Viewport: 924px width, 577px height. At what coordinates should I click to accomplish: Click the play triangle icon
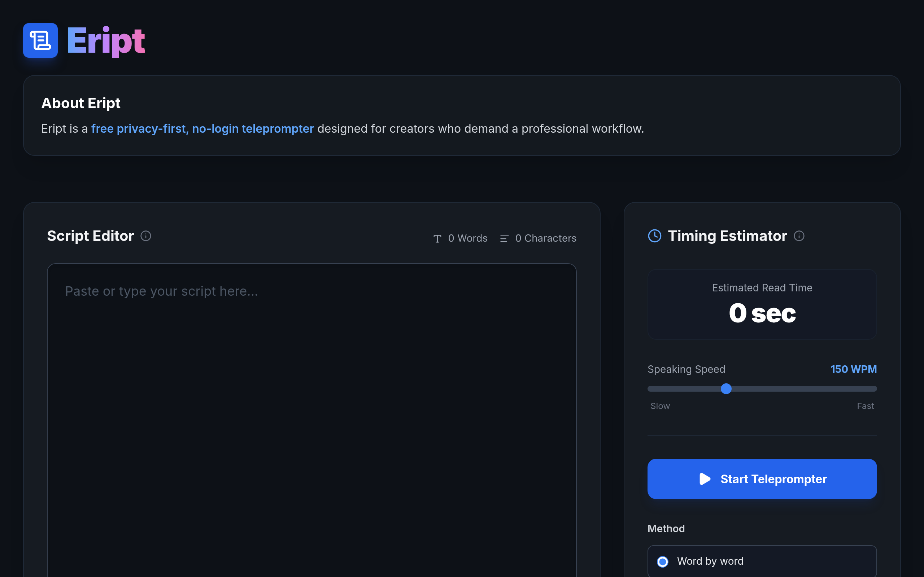(705, 479)
